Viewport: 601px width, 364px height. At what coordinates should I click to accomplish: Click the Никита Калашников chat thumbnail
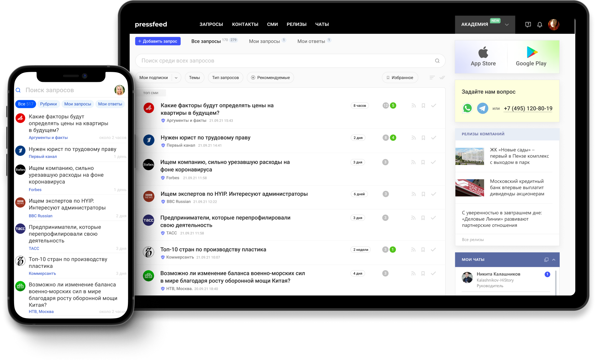(x=467, y=279)
